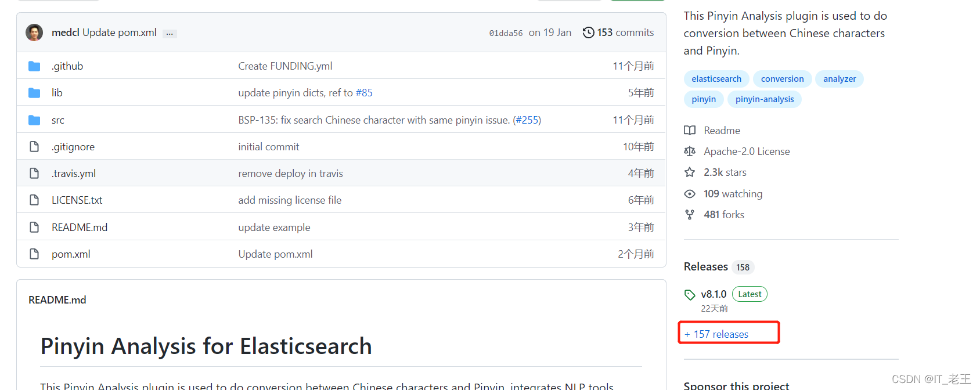View the 481 forks
Image resolution: width=980 pixels, height=390 pixels.
pos(724,215)
